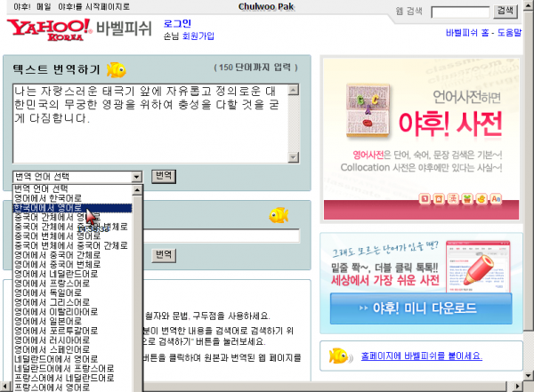Screen dimensions: 534x392
Task: Choose 네덜란드어에서 프랑스어로 option
Action: coord(73,368)
